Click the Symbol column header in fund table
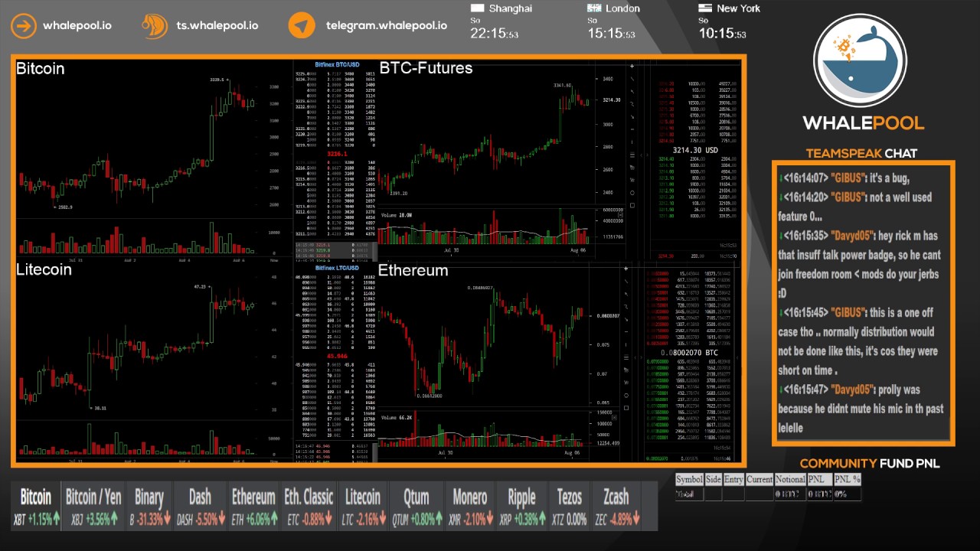 point(689,479)
